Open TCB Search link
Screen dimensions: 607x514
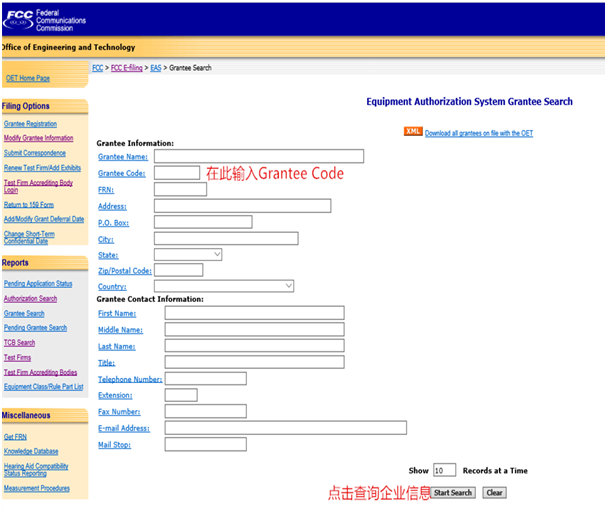(19, 343)
